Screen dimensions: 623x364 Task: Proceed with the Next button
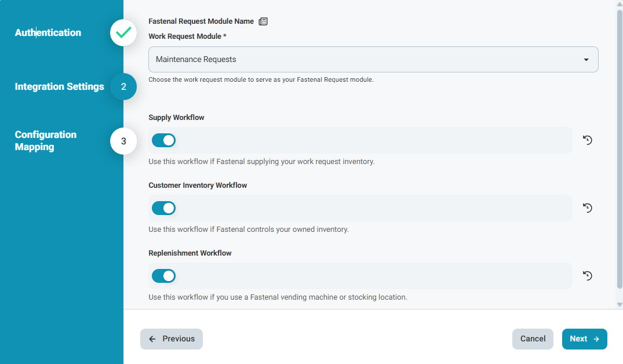584,339
